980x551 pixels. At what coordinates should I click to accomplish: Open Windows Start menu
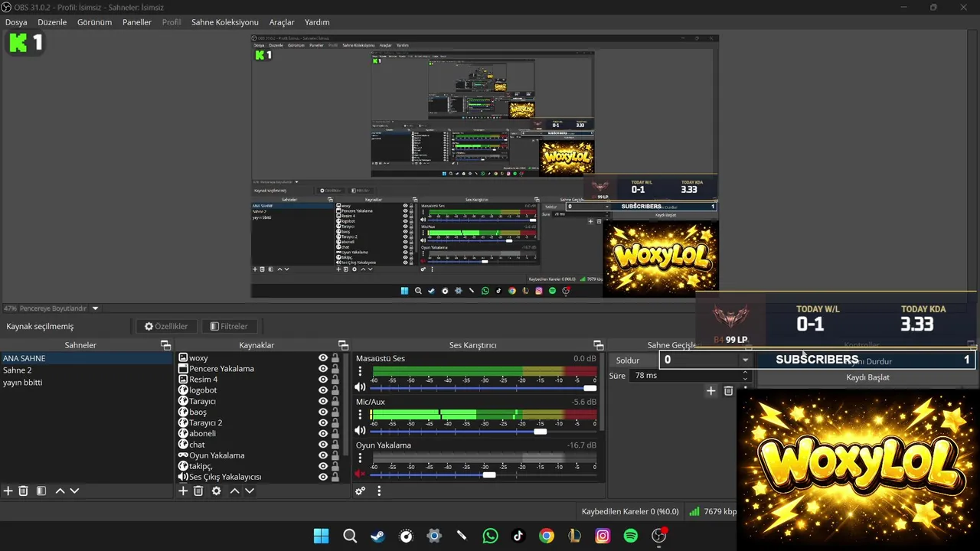322,536
